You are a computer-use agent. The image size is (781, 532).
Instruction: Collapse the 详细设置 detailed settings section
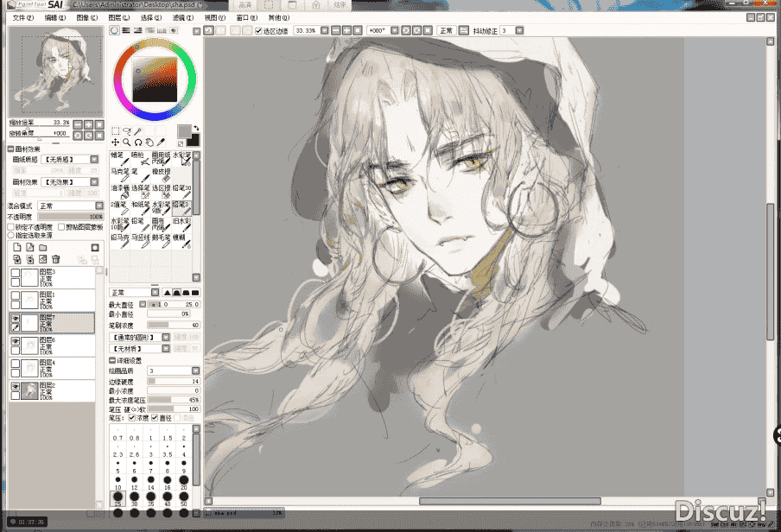[x=112, y=360]
